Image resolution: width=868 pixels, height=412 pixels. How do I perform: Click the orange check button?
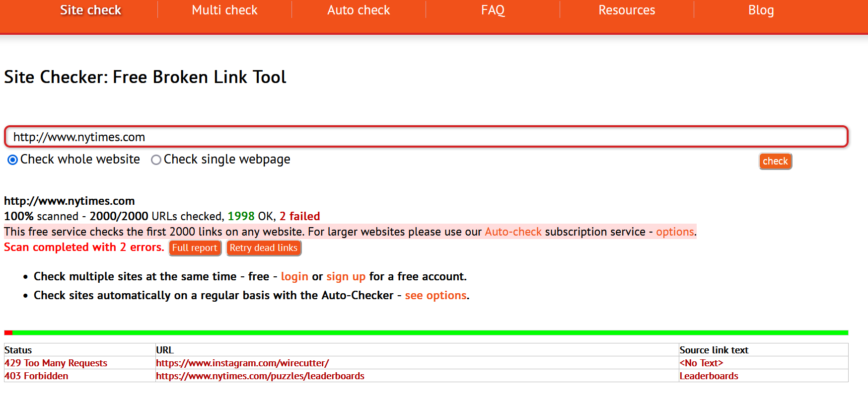click(775, 161)
